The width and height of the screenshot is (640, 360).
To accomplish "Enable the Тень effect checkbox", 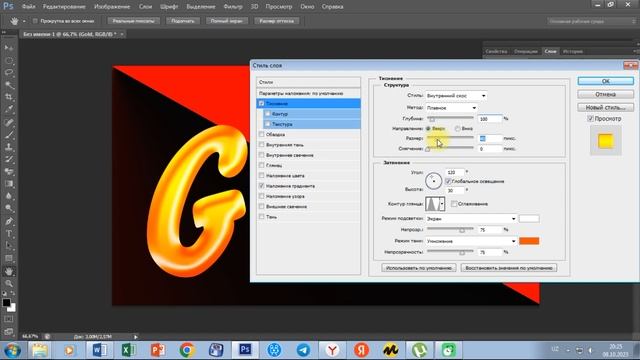I will tap(262, 217).
